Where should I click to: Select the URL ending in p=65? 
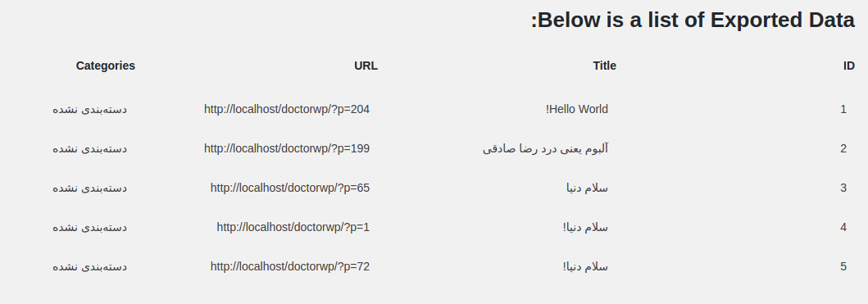[290, 188]
